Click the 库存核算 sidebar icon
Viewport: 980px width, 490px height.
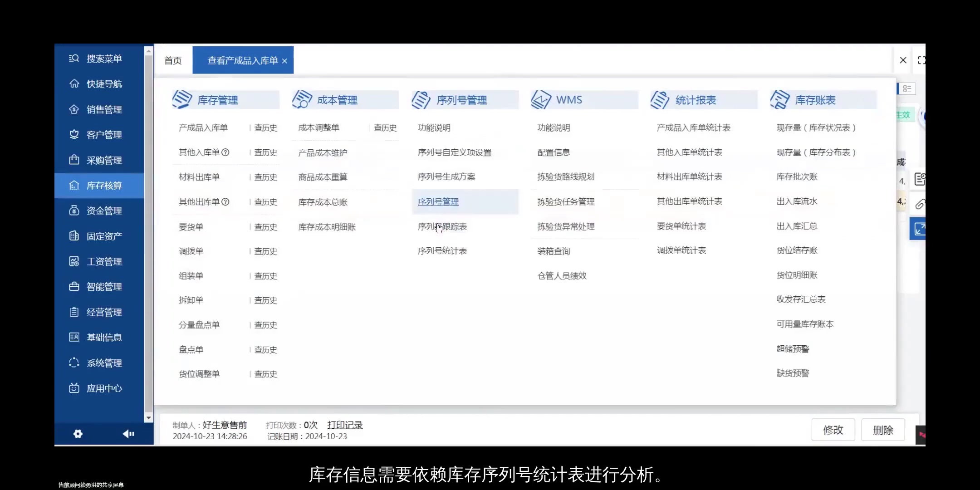74,185
